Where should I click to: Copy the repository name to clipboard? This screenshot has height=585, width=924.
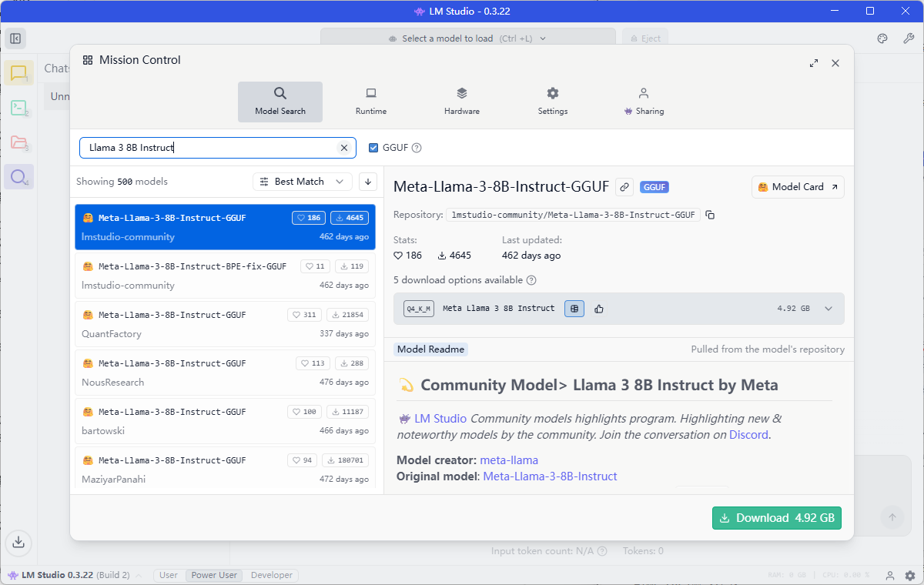[710, 215]
